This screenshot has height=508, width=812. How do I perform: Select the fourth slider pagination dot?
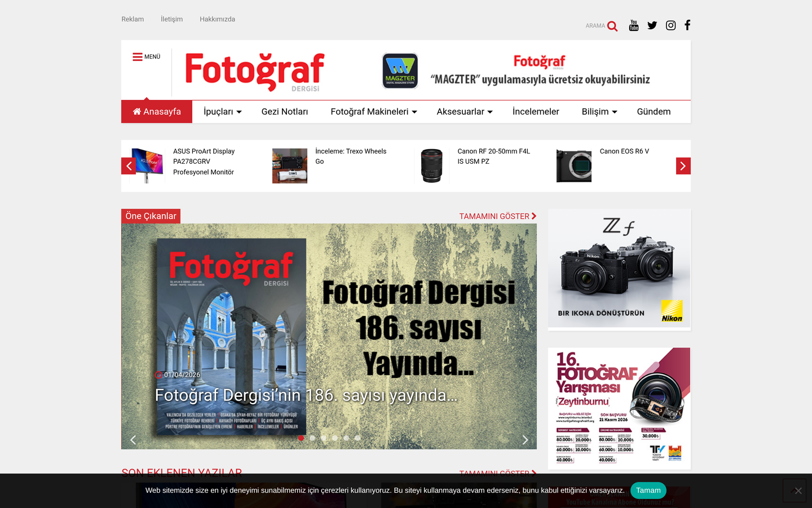point(335,438)
